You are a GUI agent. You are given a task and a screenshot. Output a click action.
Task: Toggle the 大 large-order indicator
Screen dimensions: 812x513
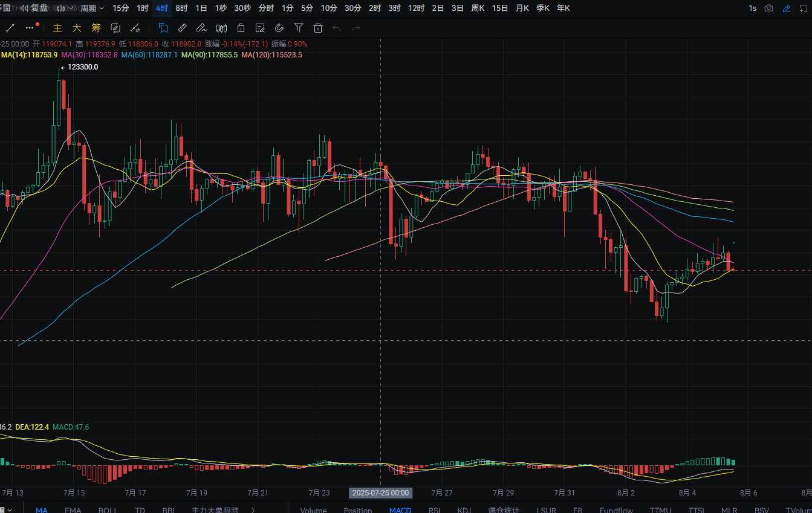77,28
